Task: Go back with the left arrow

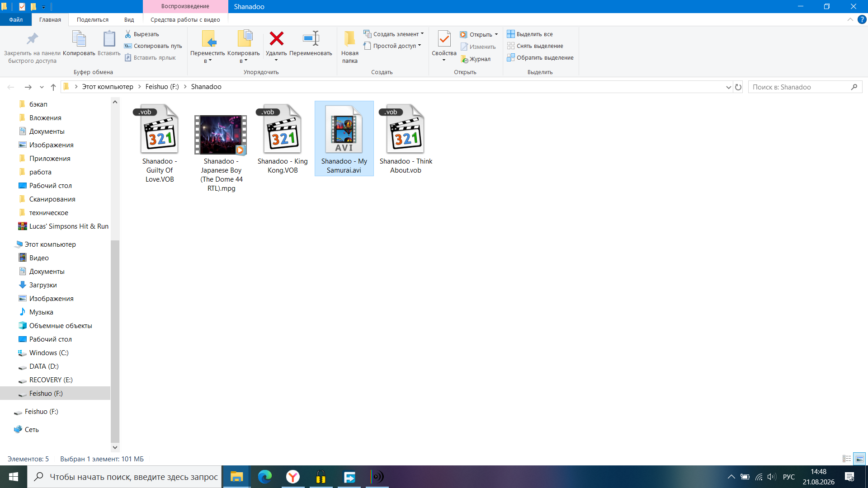Action: click(x=11, y=87)
